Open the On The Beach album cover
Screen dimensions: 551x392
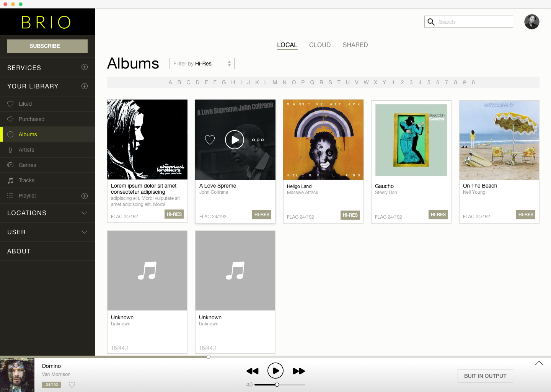pos(499,140)
